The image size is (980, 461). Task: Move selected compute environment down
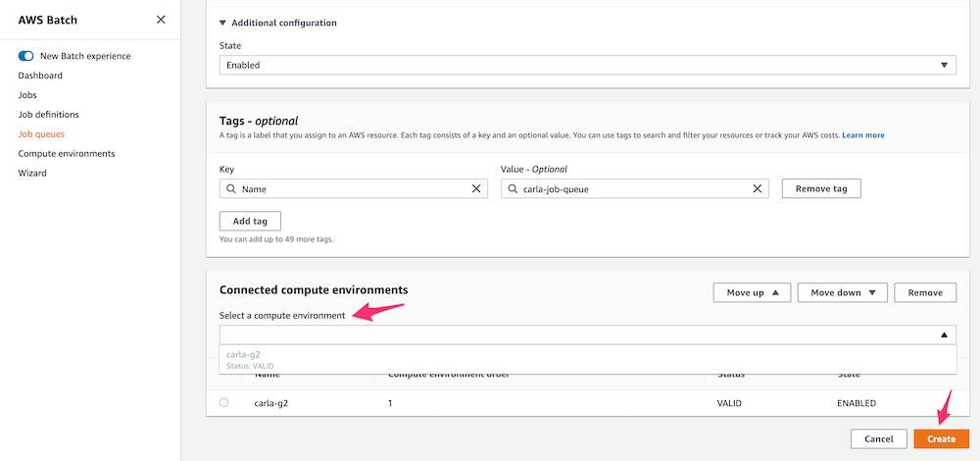point(843,292)
